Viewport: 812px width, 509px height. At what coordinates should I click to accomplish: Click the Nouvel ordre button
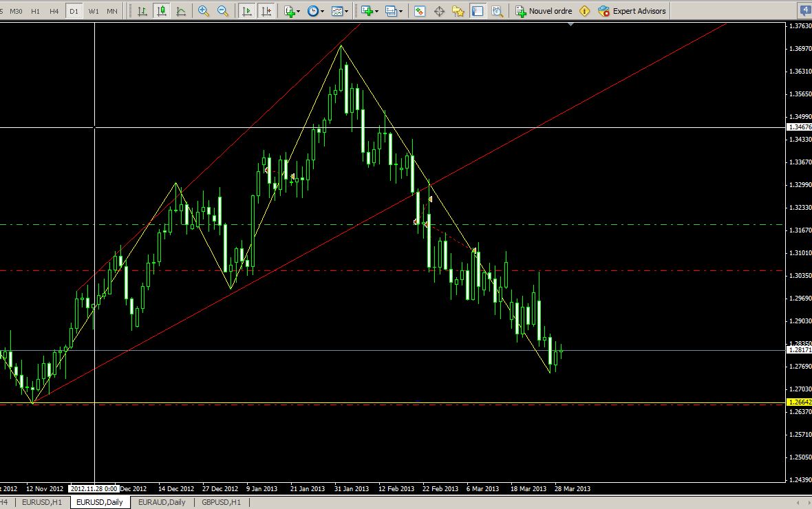pos(544,11)
